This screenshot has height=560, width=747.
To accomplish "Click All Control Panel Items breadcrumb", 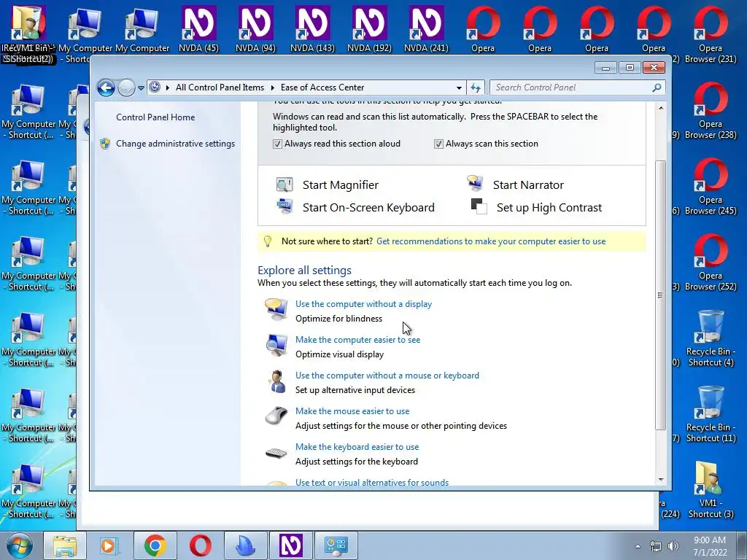I will pyautogui.click(x=220, y=87).
